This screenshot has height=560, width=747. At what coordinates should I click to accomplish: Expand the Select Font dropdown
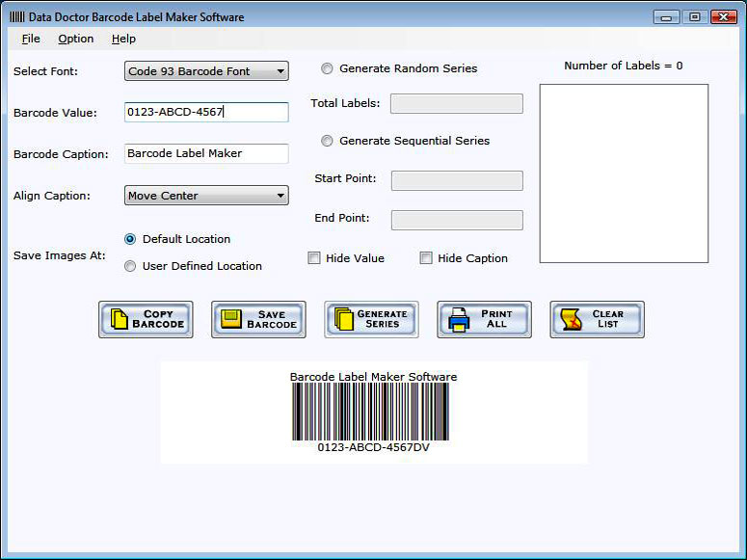pos(206,71)
